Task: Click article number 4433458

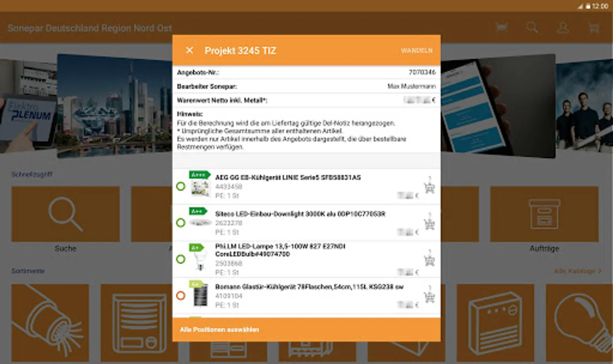Action: 229,186
